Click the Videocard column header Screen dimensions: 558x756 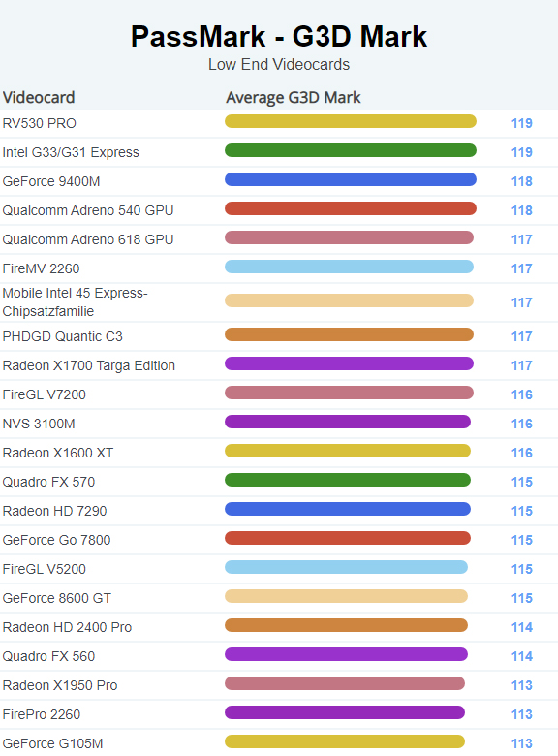tap(39, 97)
